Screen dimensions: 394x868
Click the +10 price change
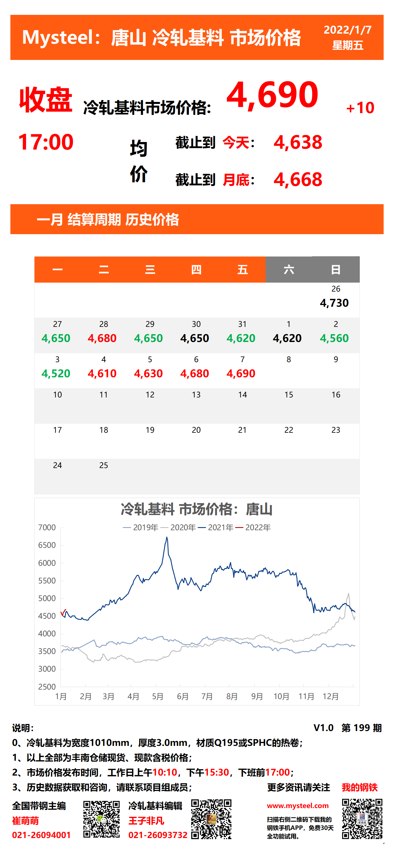[x=360, y=108]
